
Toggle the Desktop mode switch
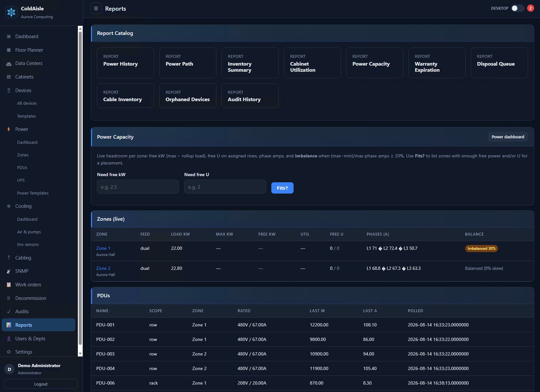click(517, 8)
